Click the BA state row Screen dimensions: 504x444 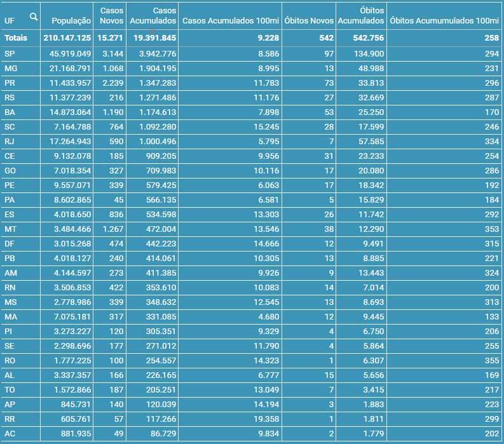coord(10,112)
